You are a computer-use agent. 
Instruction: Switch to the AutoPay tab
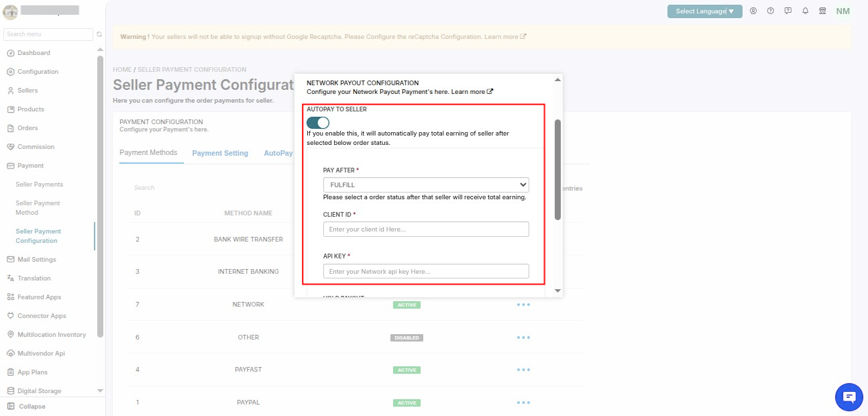(x=278, y=154)
